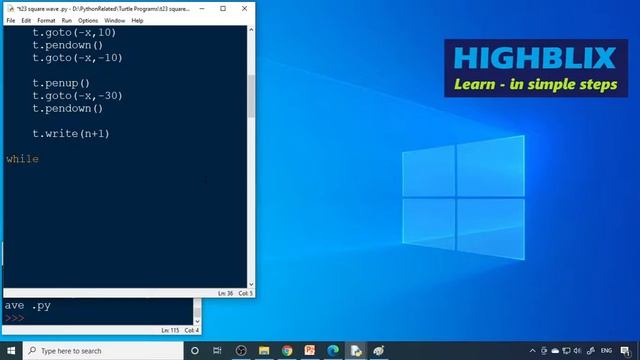Click the t.goto(-x,-10) code line
640x360 pixels.
(78, 58)
